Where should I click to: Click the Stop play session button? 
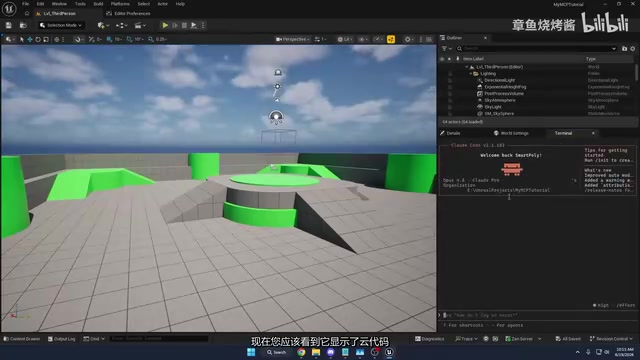coord(184,25)
